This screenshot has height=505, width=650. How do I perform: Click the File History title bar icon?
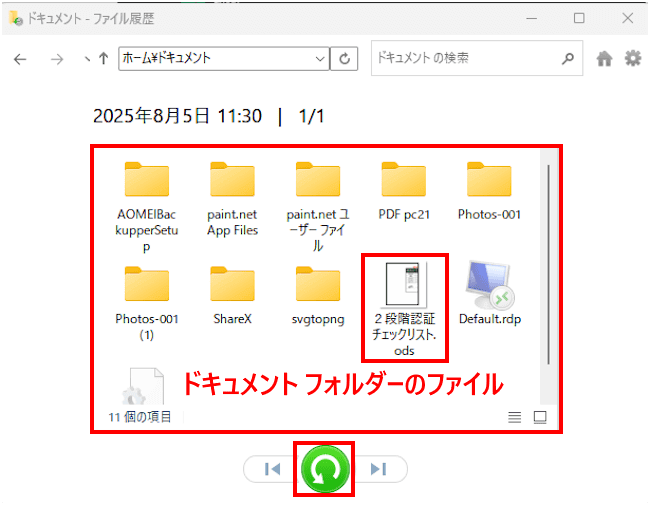pyautogui.click(x=16, y=18)
